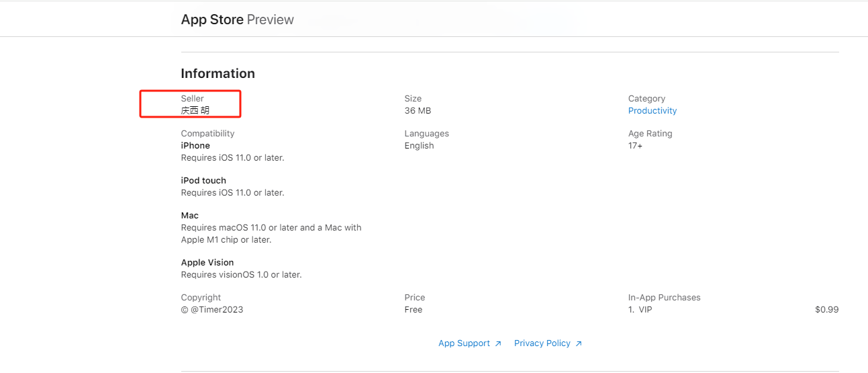Click the In-App Purchases label
868x373 pixels.
point(664,298)
